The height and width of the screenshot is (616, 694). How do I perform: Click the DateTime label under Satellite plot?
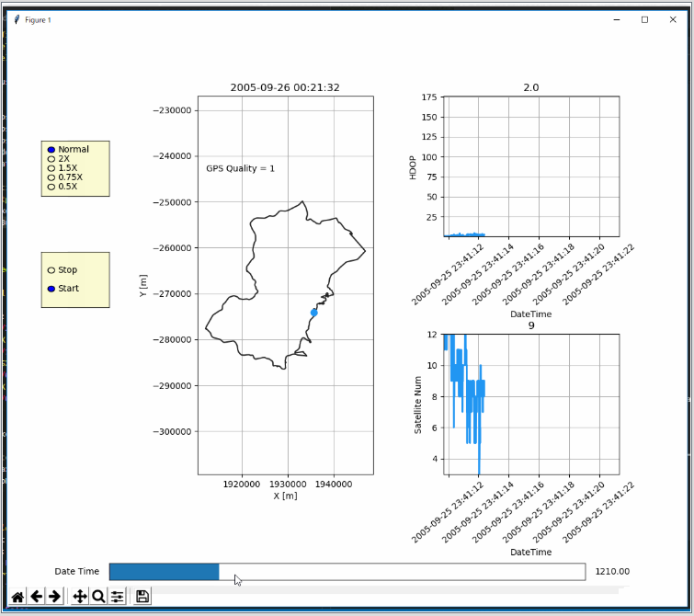click(x=531, y=552)
